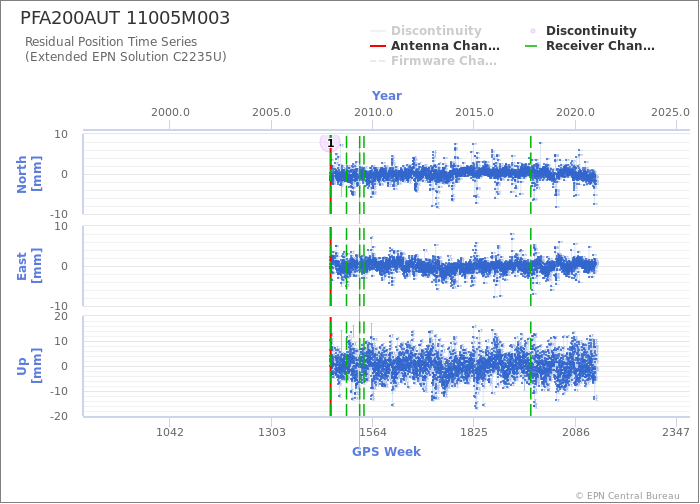This screenshot has width=700, height=504.
Task: Click the Year axis title
Action: click(x=387, y=96)
